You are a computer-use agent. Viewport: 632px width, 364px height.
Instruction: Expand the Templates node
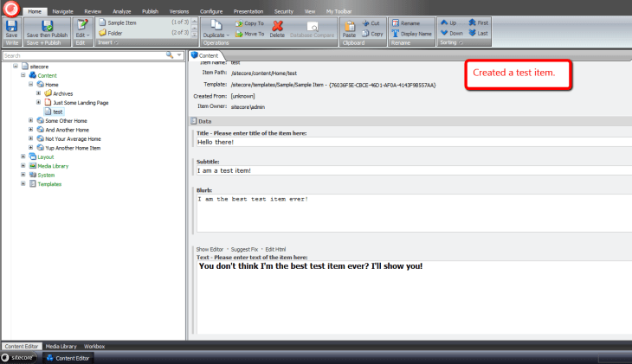pyautogui.click(x=23, y=184)
